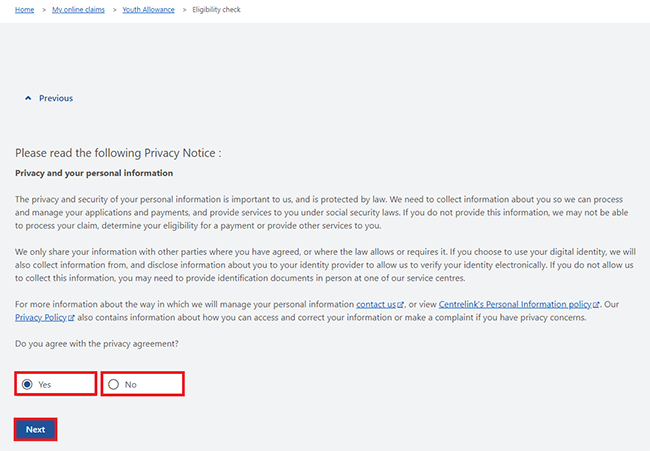Click the Privacy Notice heading
650x451 pixels.
click(118, 153)
